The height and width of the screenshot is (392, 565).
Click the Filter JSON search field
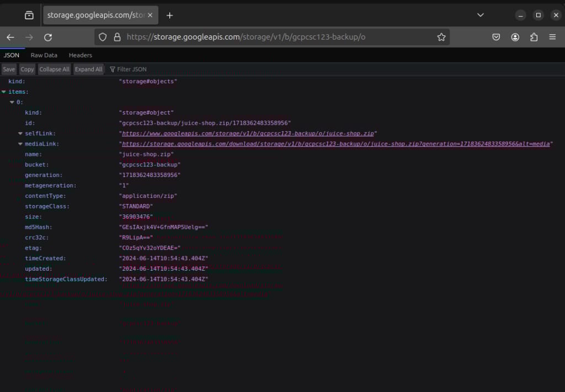pos(132,69)
